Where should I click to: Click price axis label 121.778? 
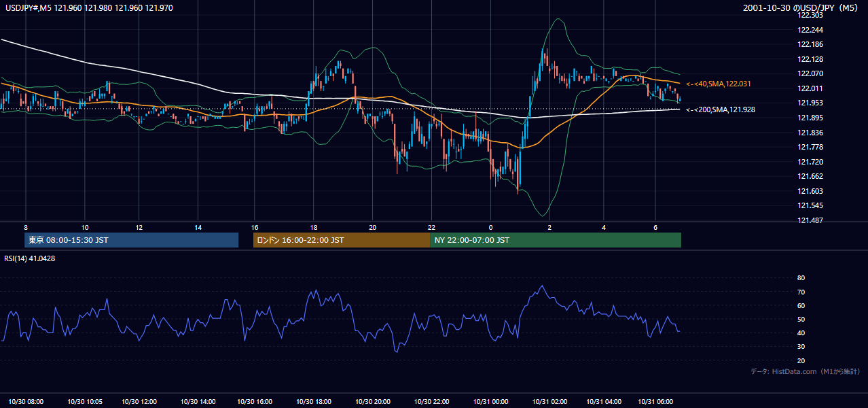click(810, 147)
